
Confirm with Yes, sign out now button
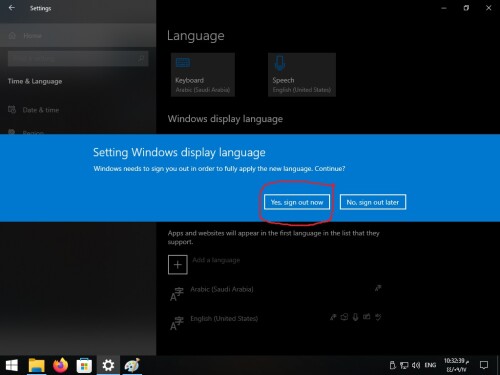[x=297, y=202]
